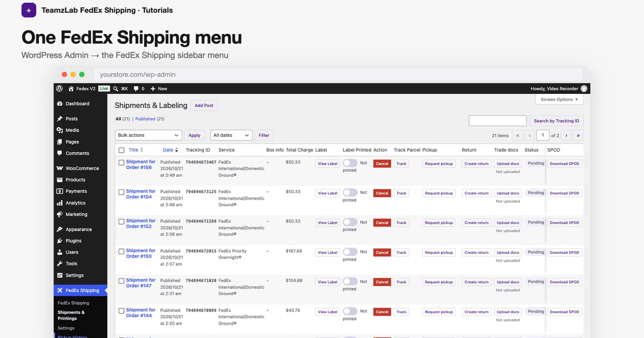Create return for Order #147
Image resolution: width=644 pixels, height=338 pixels.
click(477, 282)
